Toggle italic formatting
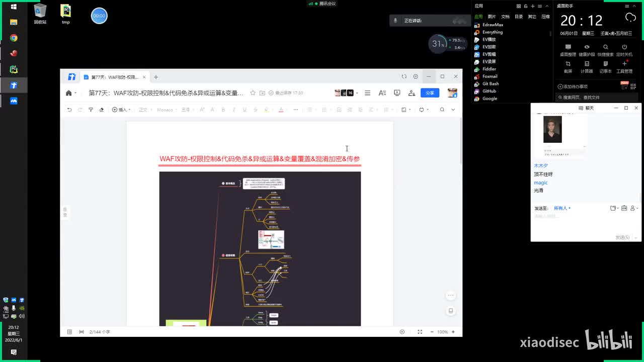This screenshot has width=644, height=362. [234, 110]
